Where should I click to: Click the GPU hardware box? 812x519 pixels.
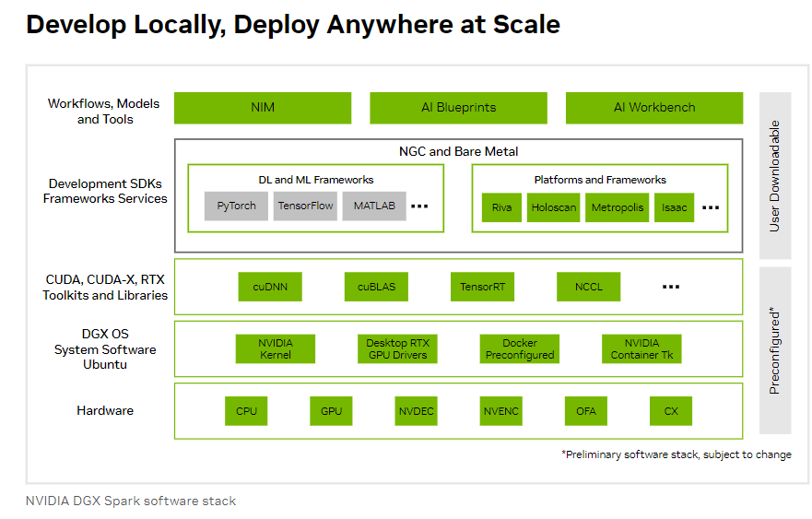click(x=331, y=411)
